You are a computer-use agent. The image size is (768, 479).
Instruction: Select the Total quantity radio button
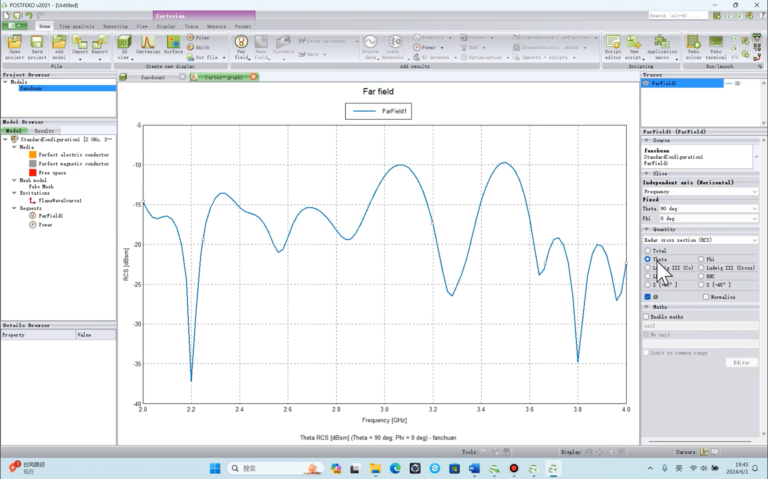(648, 251)
